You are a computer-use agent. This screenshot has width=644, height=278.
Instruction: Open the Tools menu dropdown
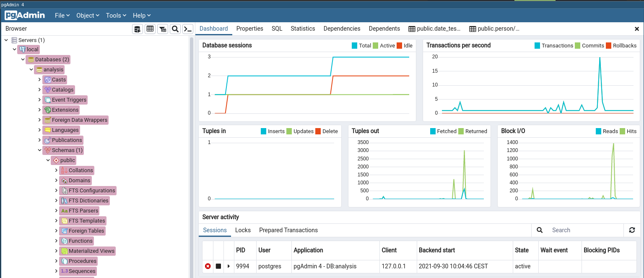[x=116, y=16]
